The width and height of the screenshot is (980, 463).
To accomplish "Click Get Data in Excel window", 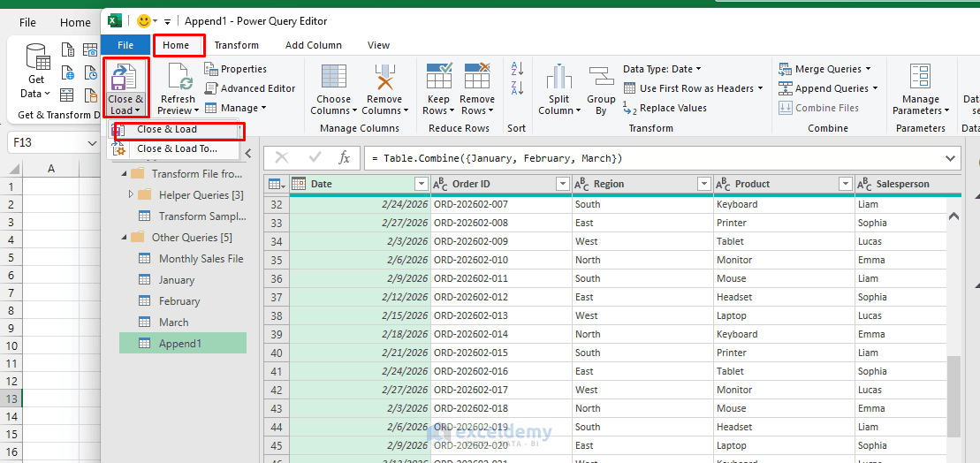I will point(36,72).
